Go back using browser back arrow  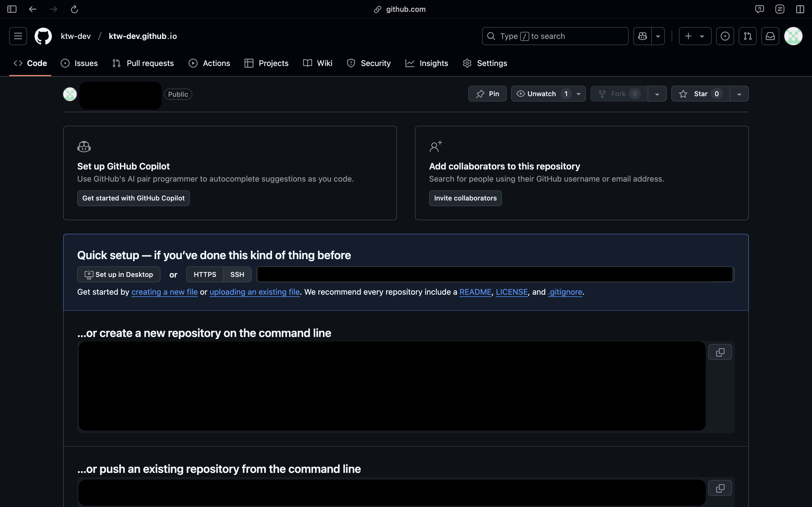32,9
